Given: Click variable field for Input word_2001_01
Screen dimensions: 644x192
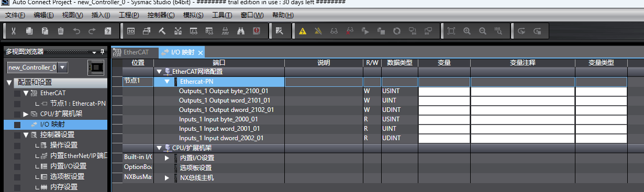Looking at the screenshot, I should click(x=444, y=129).
